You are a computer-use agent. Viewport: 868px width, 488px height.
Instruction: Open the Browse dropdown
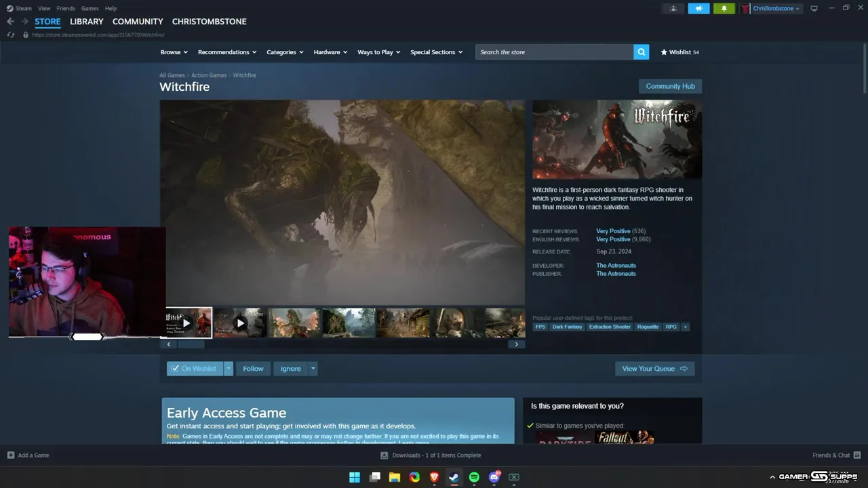174,52
